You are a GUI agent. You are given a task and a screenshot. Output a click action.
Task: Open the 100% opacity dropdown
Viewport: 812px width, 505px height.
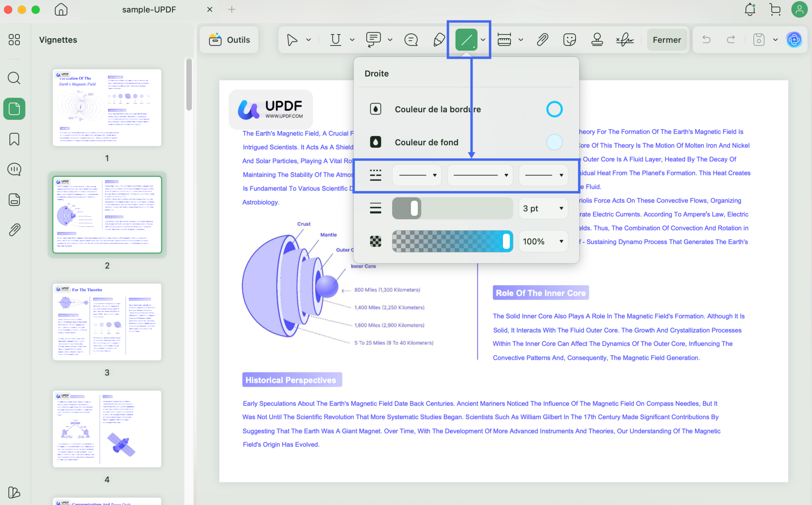click(543, 241)
